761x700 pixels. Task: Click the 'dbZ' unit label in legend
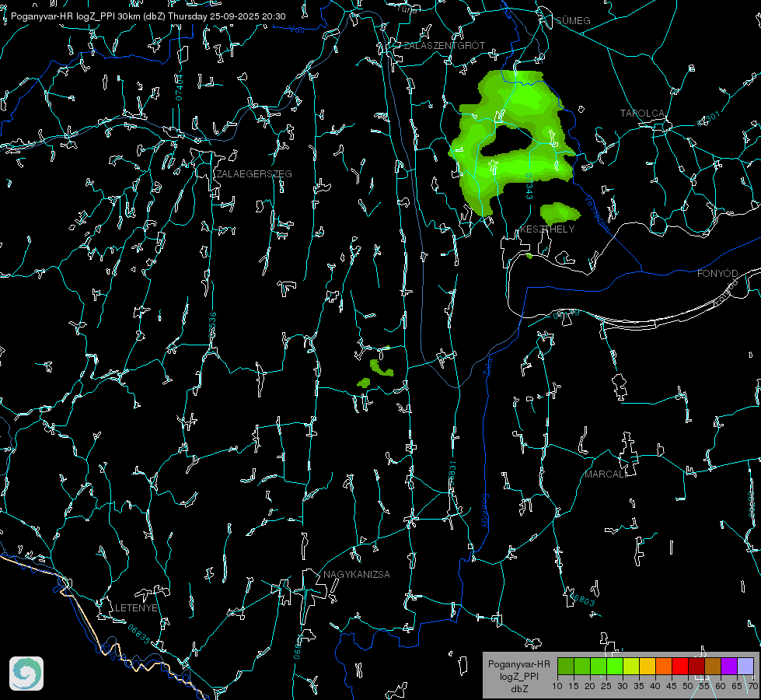tap(518, 689)
